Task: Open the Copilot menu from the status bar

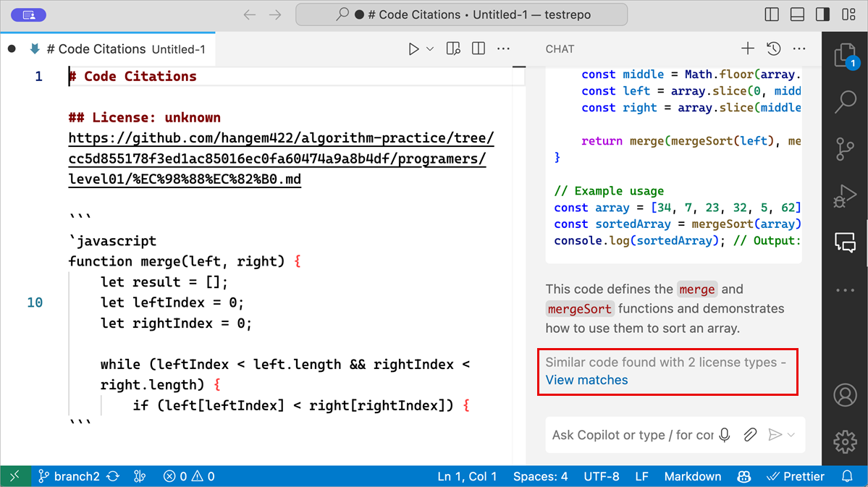Action: click(743, 476)
